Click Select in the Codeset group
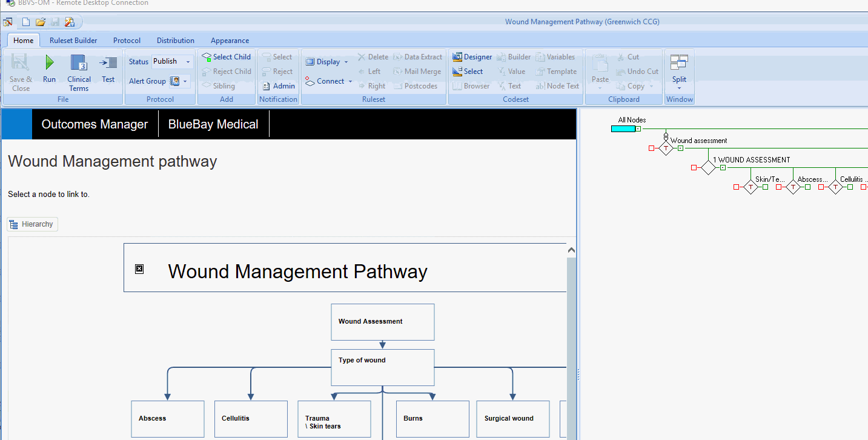Screen dimensions: 868x440 (x=468, y=72)
